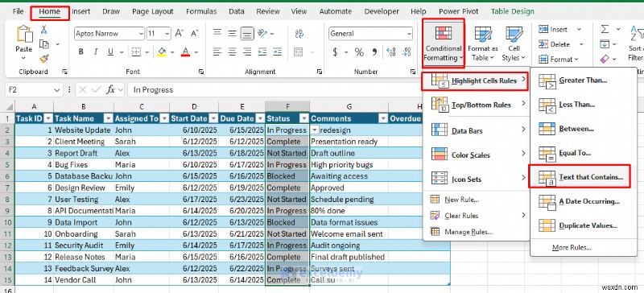
Task: Open the Table Design tab
Action: pyautogui.click(x=513, y=11)
